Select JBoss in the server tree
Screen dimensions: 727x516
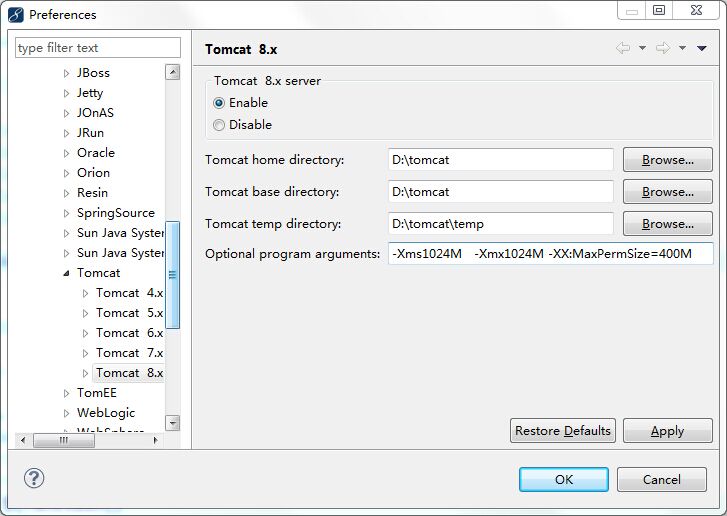tap(93, 73)
